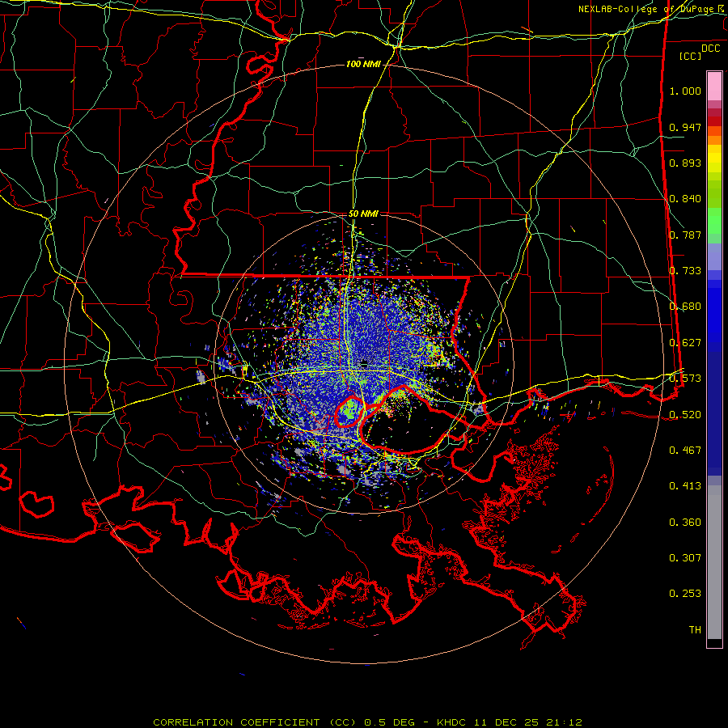Click the 0.520 color scale value

[x=685, y=414]
